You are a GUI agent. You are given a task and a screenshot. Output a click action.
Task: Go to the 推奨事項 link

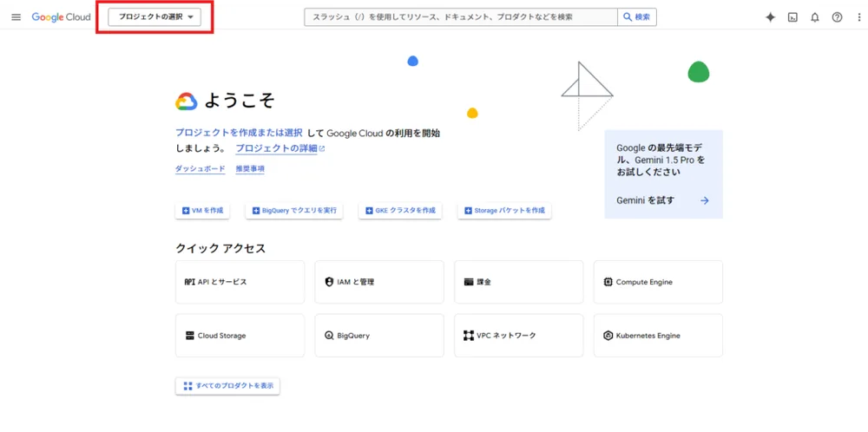tap(250, 168)
